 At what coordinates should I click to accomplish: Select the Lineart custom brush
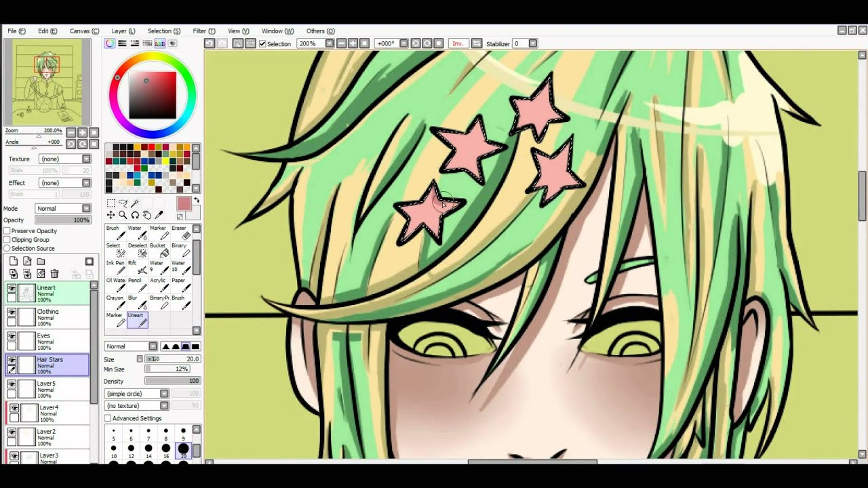pos(136,320)
